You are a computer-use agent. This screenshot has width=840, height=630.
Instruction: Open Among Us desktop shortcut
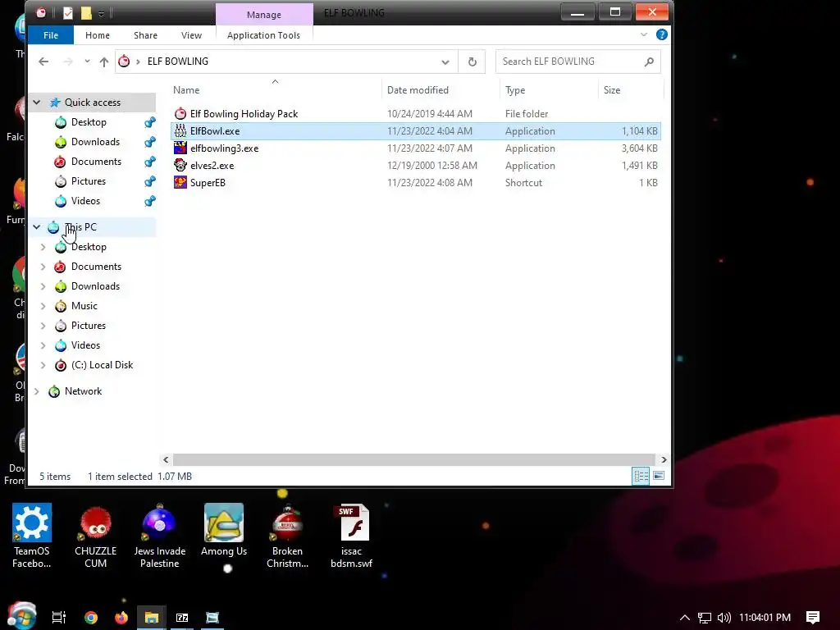click(x=224, y=530)
